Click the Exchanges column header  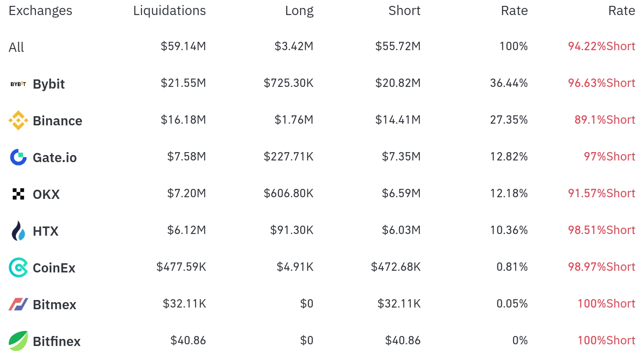41,11
